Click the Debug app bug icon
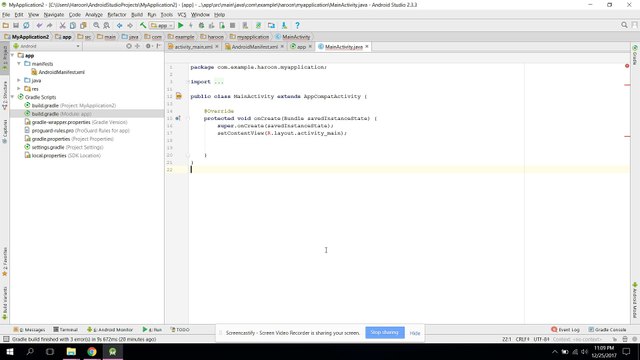The image size is (640, 360). click(201, 25)
